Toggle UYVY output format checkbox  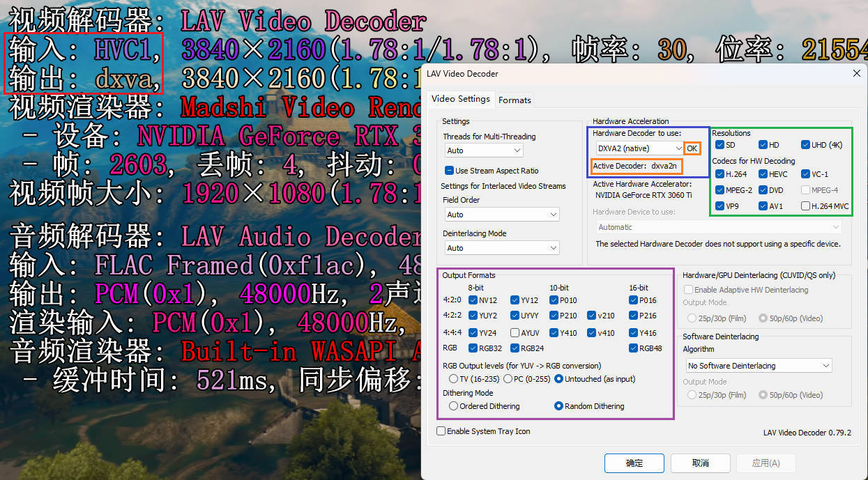pyautogui.click(x=514, y=316)
